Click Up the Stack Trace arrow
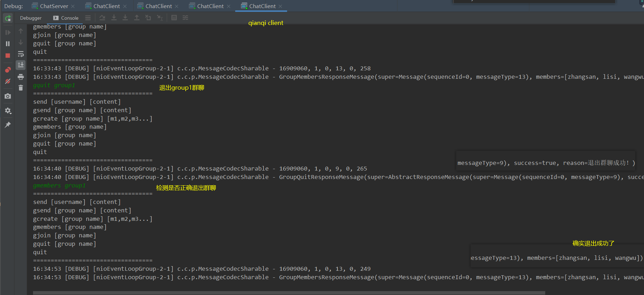The width and height of the screenshot is (644, 295). [x=21, y=31]
